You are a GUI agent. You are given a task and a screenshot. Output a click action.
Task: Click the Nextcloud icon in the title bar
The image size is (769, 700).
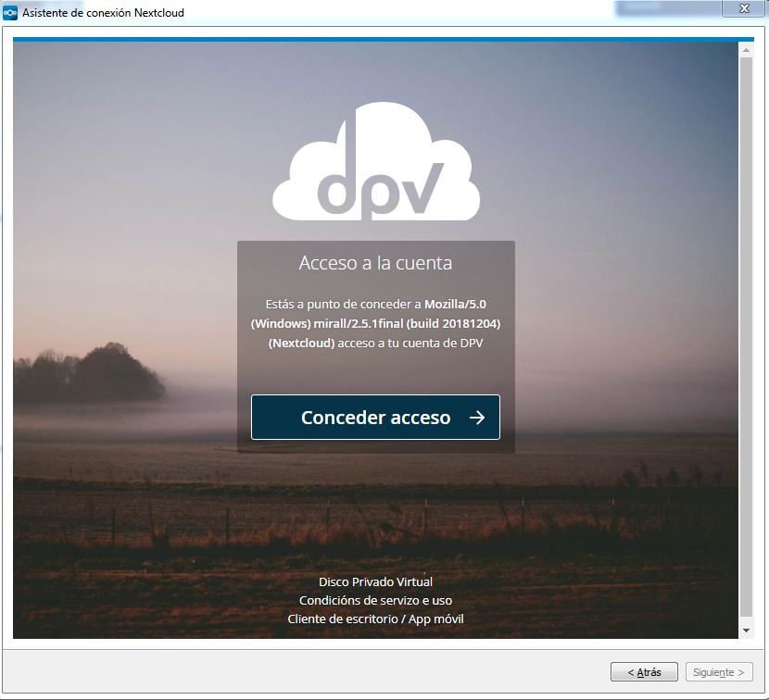pos(10,12)
